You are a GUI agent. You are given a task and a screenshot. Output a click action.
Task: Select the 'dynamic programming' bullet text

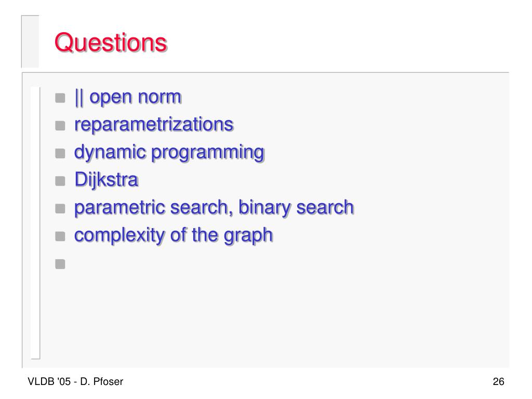click(x=169, y=153)
